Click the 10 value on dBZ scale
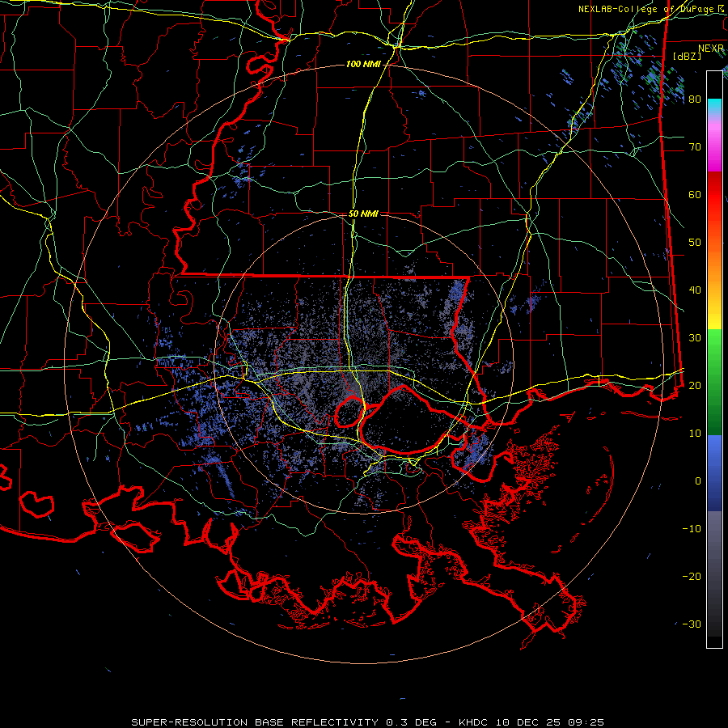This screenshot has width=728, height=728. pyautogui.click(x=695, y=434)
